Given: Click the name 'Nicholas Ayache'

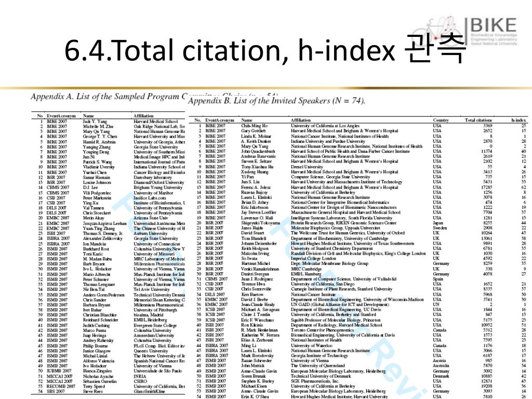Looking at the screenshot, I should (98, 376).
